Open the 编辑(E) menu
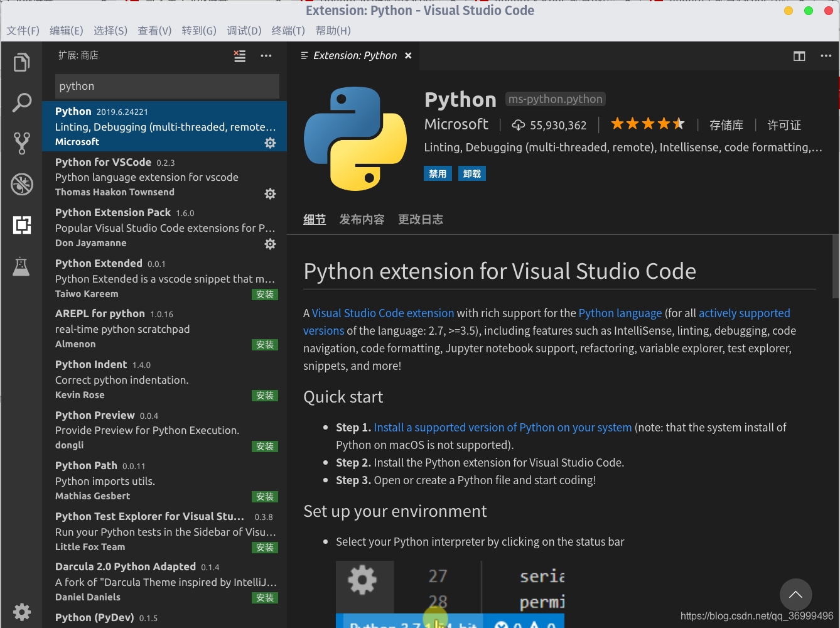 [67, 31]
